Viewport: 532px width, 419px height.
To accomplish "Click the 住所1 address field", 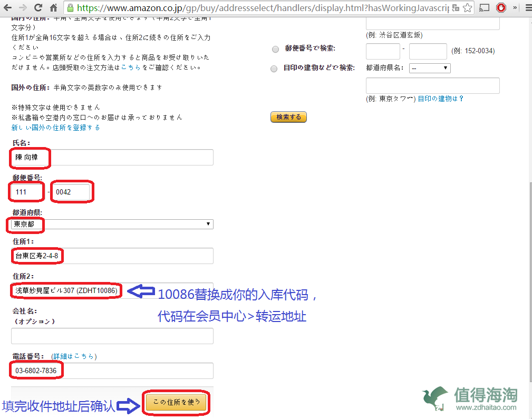I will click(x=112, y=256).
